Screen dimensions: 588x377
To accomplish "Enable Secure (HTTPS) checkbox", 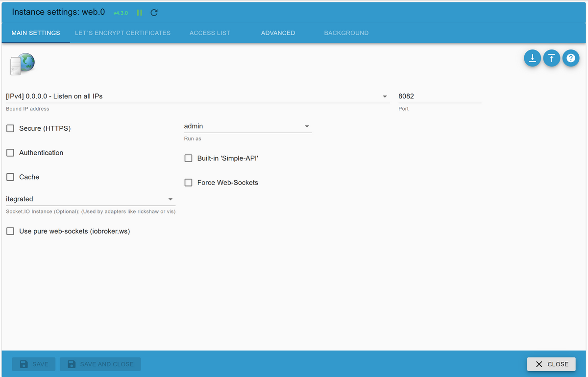I will tap(10, 128).
